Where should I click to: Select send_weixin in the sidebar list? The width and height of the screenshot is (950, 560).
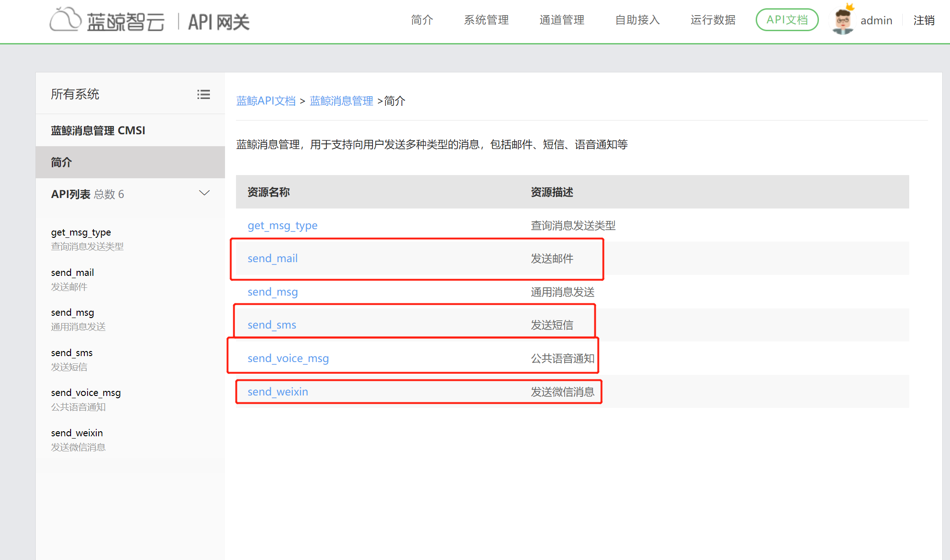(77, 433)
